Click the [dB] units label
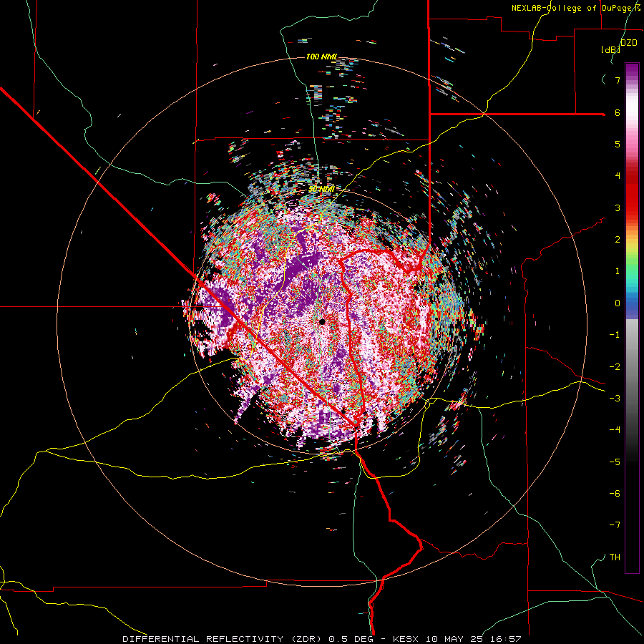Screen dimensions: 644x644 point(610,50)
